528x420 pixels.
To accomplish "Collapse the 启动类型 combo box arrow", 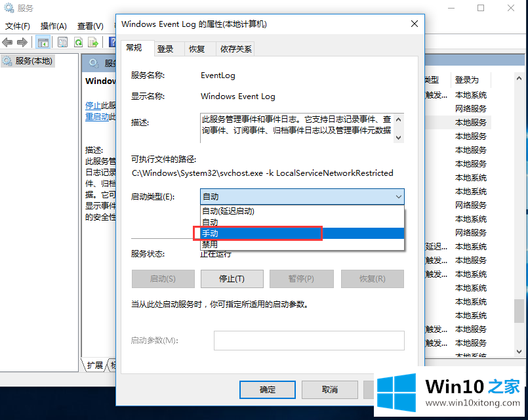I will click(x=398, y=197).
